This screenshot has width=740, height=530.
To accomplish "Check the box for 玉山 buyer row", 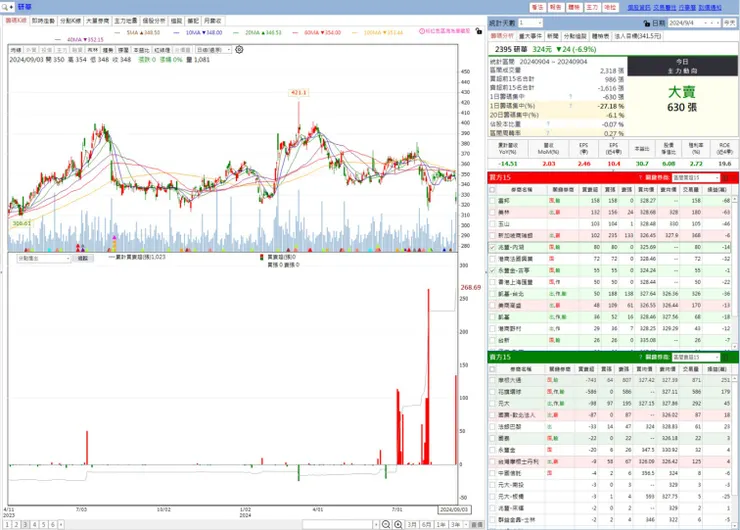I will [x=492, y=224].
